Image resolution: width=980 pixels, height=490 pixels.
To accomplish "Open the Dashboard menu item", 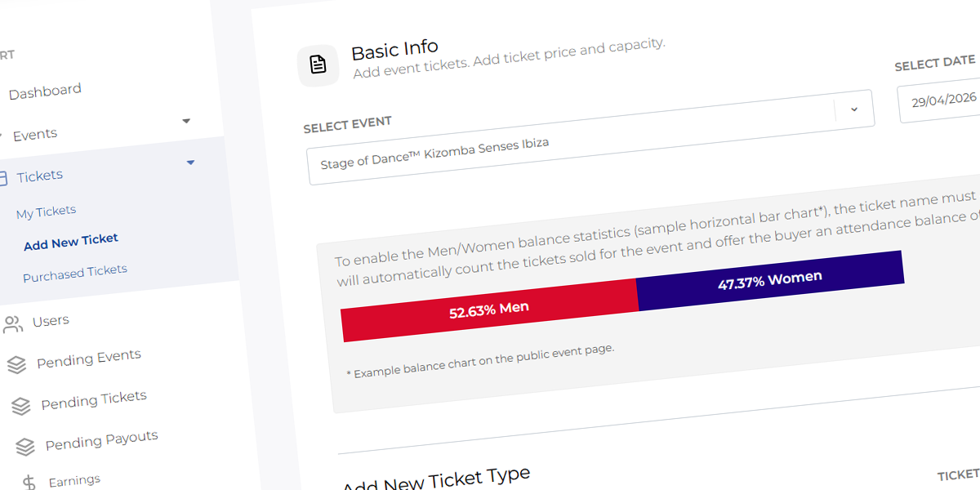I will (x=45, y=91).
